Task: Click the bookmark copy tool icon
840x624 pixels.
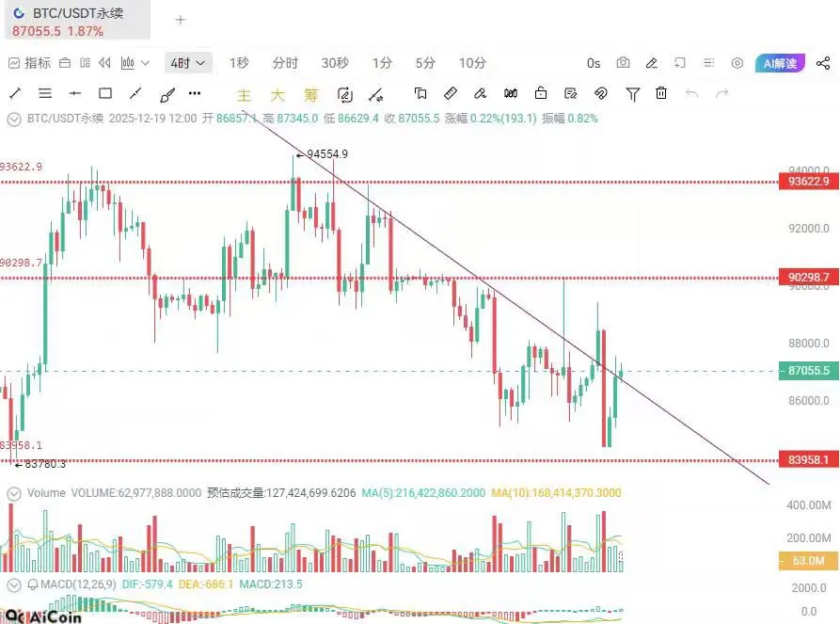Action: 420,94
